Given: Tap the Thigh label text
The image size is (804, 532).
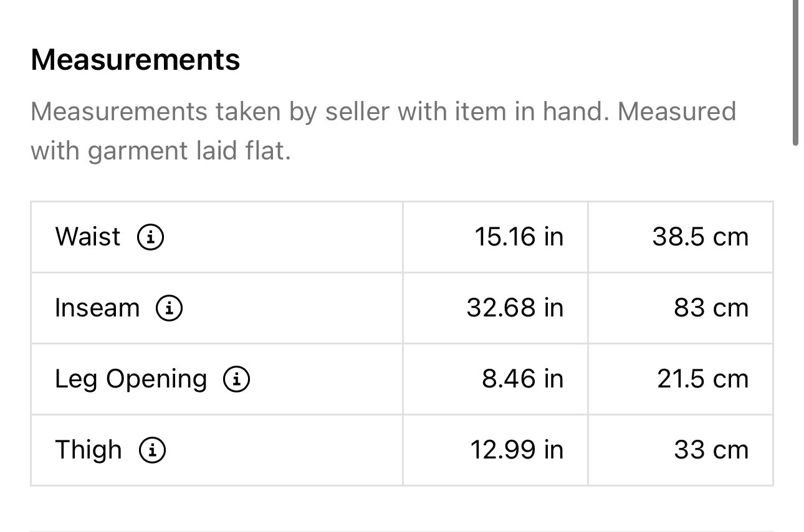Looking at the screenshot, I should point(89,450).
